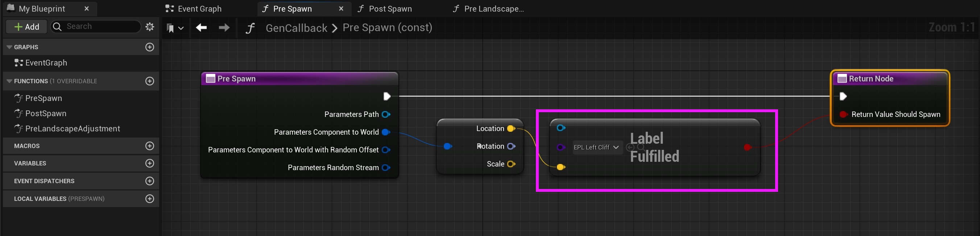Viewport: 980px width, 236px height.
Task: Open the EPL Left Cliff dropdown
Action: point(597,147)
